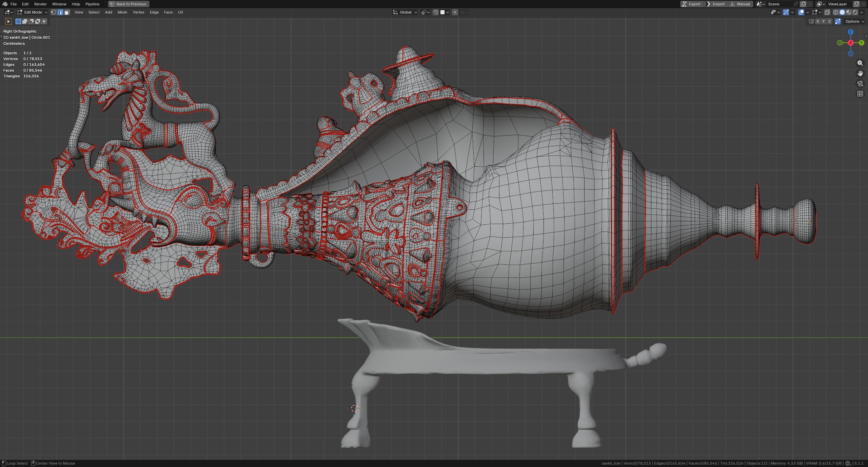Switch to wireframe viewport shading
Screen dimensions: 868x467
click(x=836, y=12)
